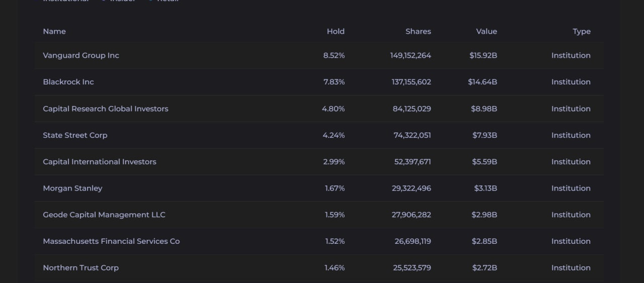Click the $8.98B value cell
Screen dimensions: 644x283
coord(484,109)
